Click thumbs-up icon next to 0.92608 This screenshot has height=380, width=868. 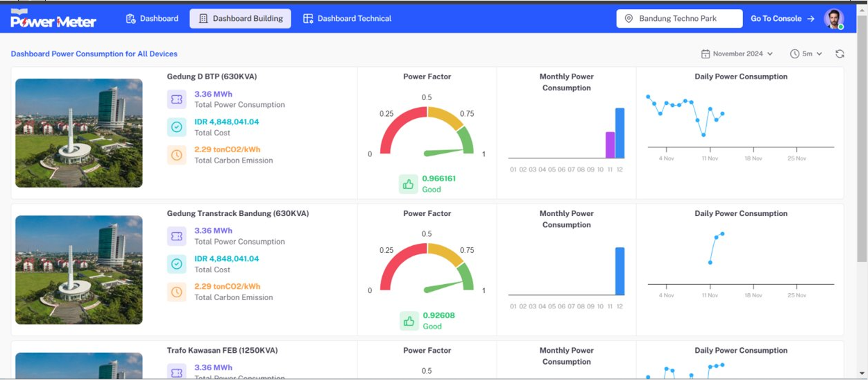pyautogui.click(x=408, y=321)
